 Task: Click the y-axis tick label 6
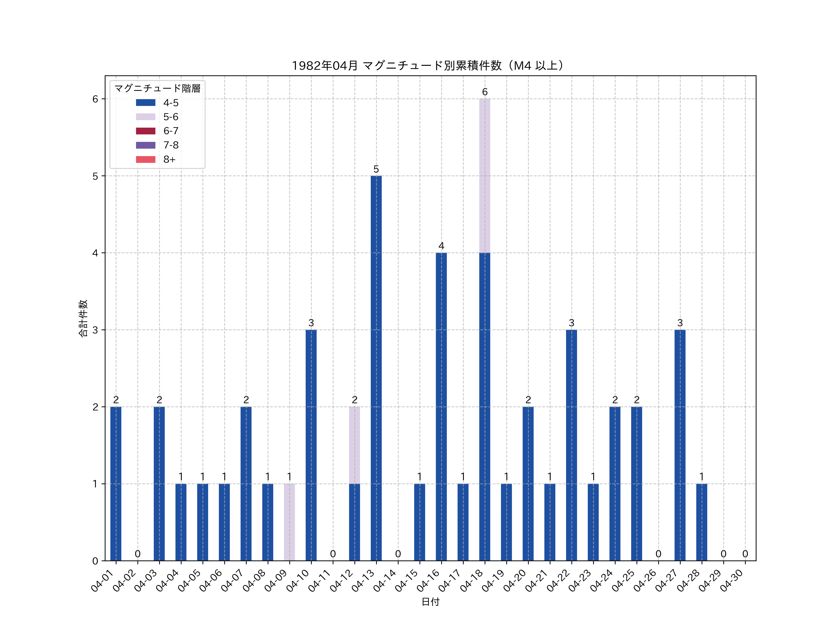[x=95, y=99]
